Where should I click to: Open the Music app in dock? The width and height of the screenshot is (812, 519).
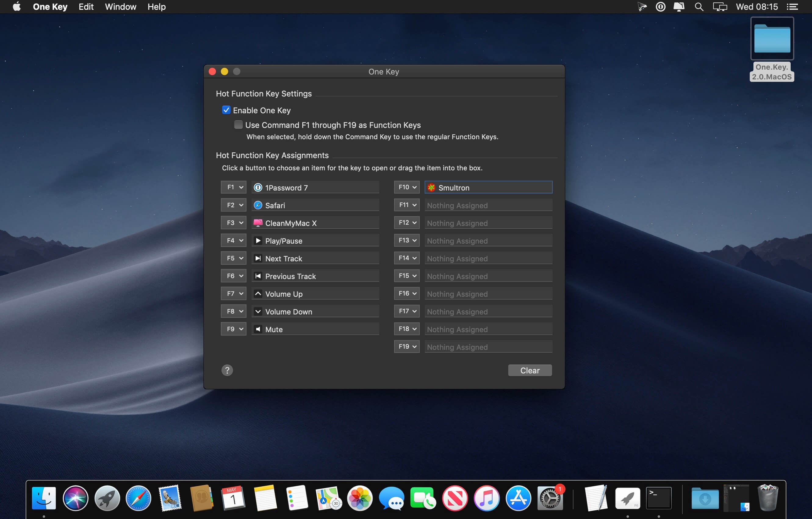point(486,498)
